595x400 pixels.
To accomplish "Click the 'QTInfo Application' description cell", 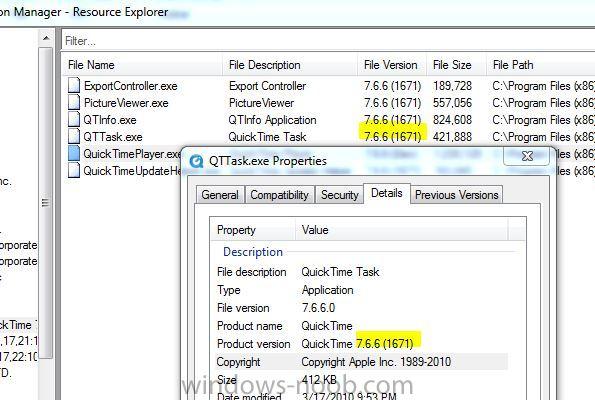I will (x=272, y=120).
